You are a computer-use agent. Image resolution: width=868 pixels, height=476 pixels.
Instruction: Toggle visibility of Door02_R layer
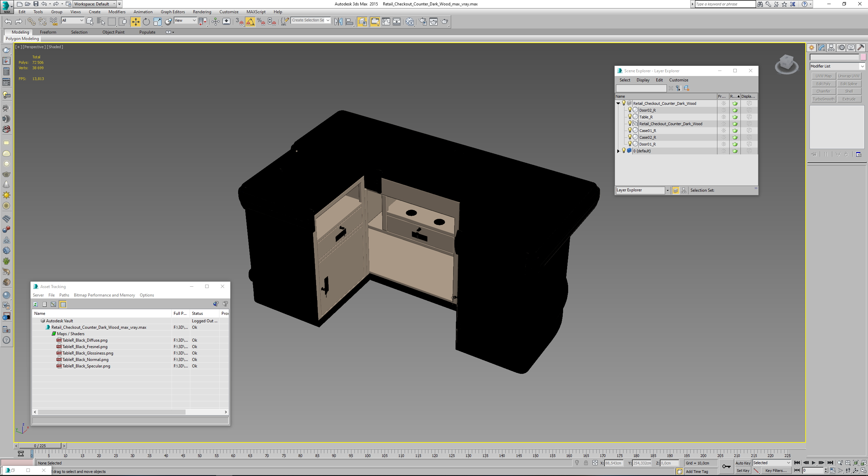point(629,110)
